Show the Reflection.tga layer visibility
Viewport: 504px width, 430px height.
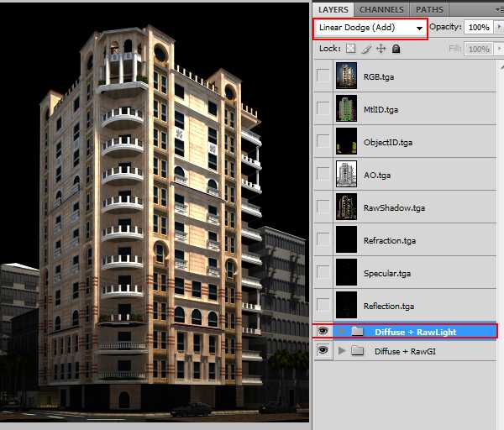point(323,305)
